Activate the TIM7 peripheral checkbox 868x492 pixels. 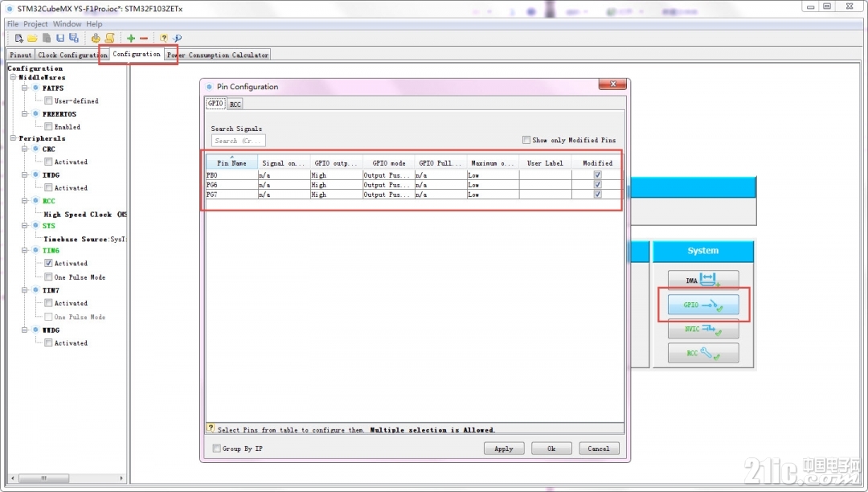pos(49,303)
